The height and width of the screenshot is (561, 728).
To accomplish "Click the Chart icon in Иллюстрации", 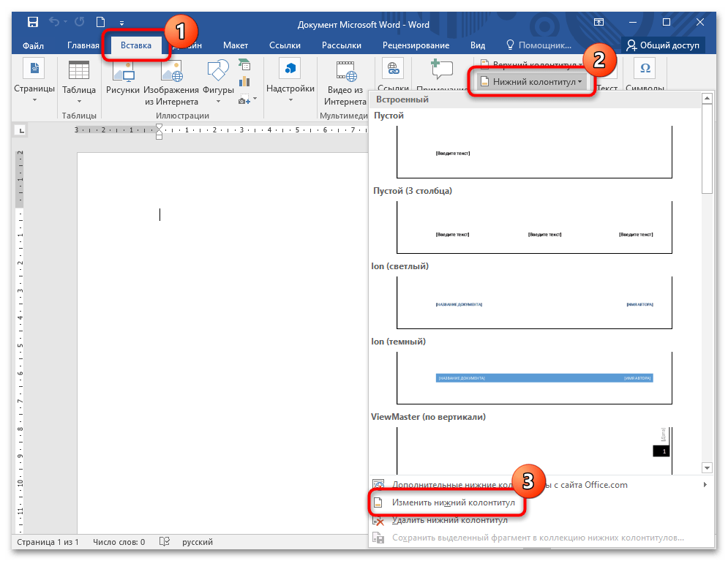I will click(244, 82).
